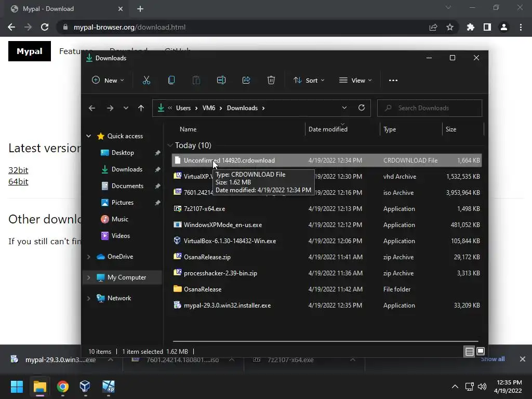Click Show all downloads in Chrome bar
532x399 pixels.
point(493,359)
